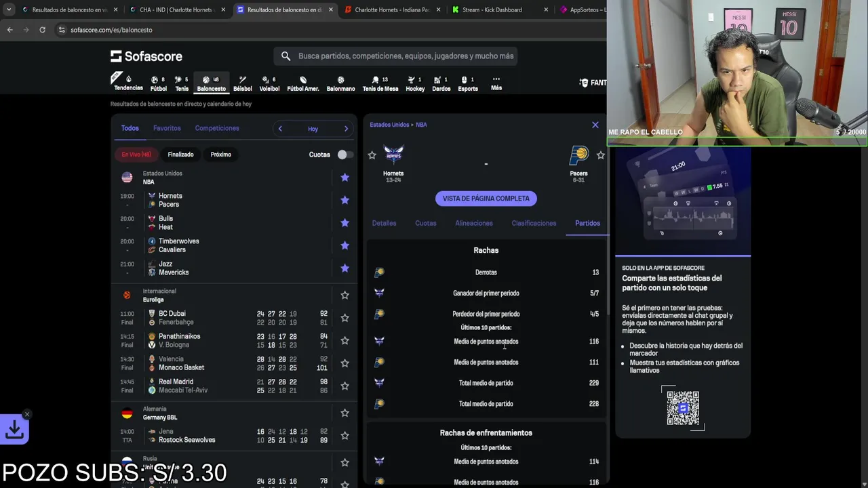The image size is (868, 488).
Task: Reload the page with refresh icon
Action: point(42,30)
